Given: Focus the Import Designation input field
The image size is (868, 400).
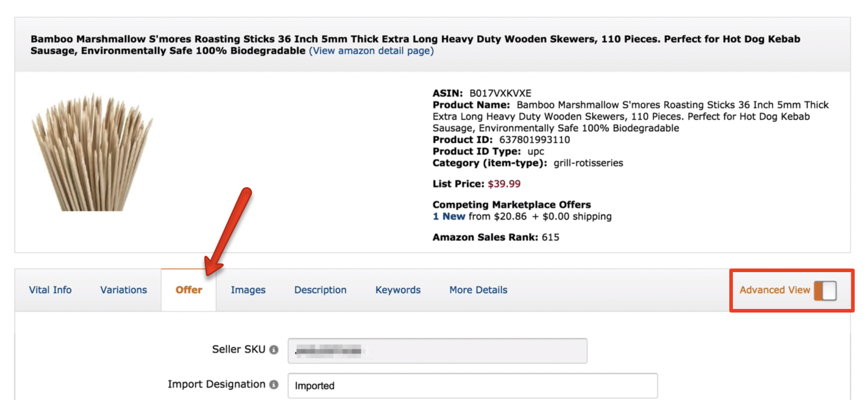Looking at the screenshot, I should (472, 386).
